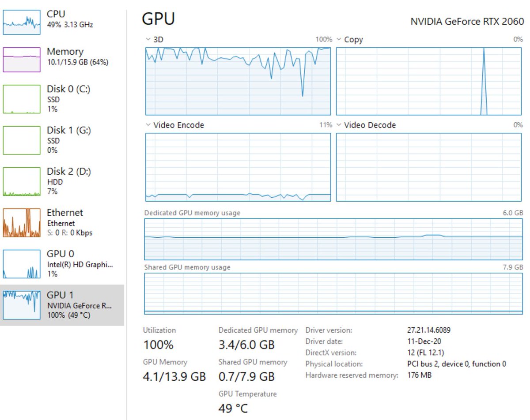Image resolution: width=530 pixels, height=420 pixels.
Task: Click the 4.1/13.9 GB GPU Memory value
Action: (174, 377)
